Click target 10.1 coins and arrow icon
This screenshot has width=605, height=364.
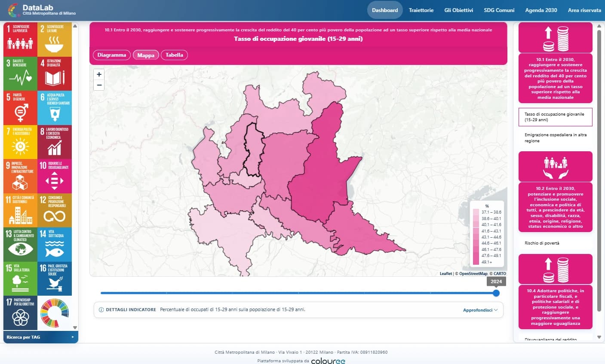(556, 38)
